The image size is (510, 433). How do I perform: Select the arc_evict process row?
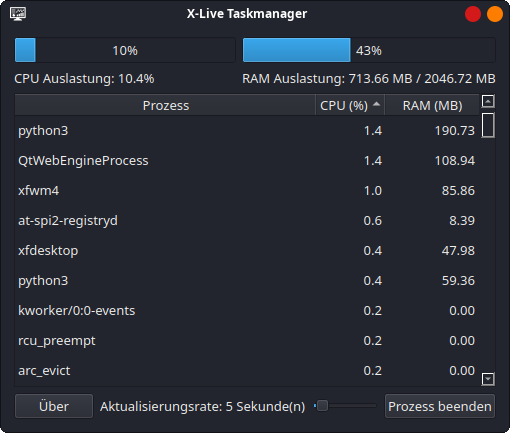[247, 371]
